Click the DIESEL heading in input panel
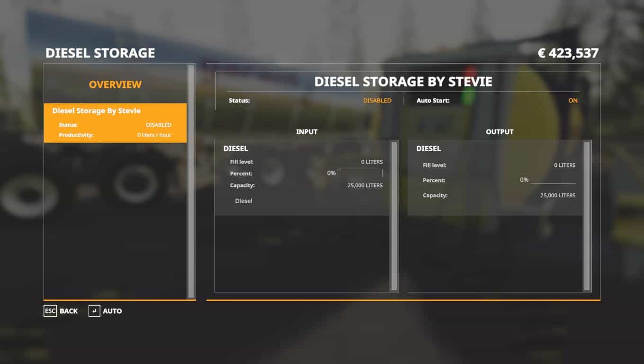Screen dimensions: 644x364 236,149
